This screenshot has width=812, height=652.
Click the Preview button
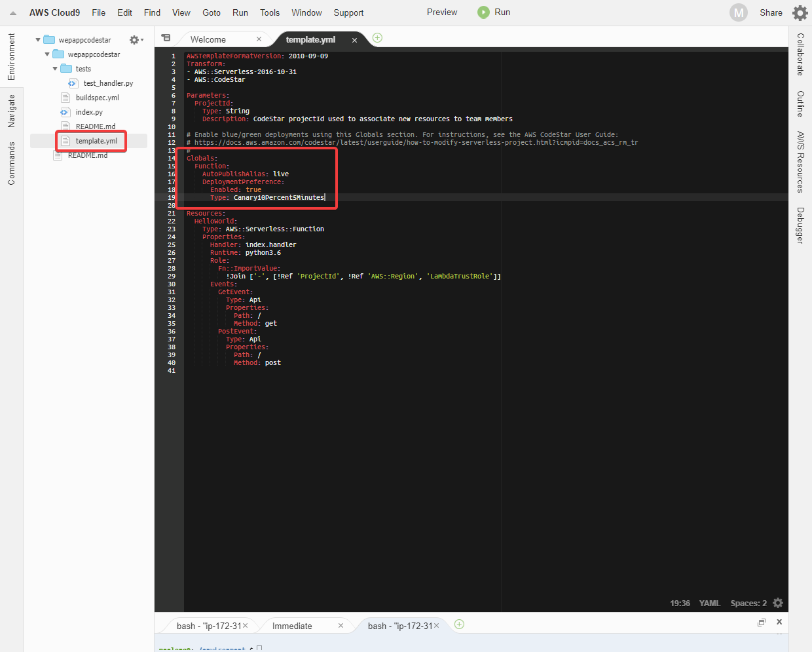(x=442, y=12)
